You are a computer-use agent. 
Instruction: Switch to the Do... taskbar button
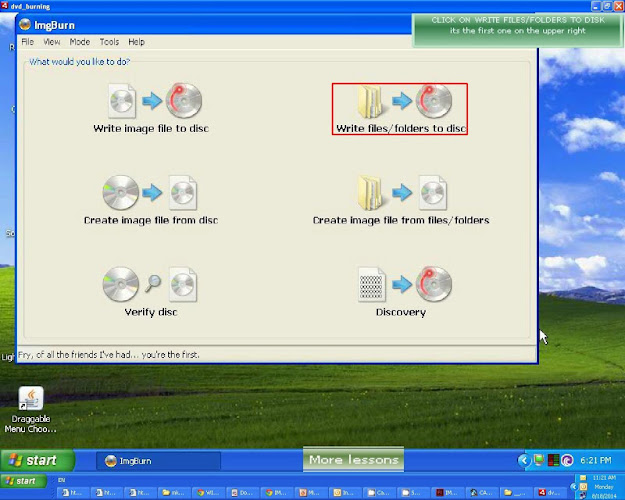click(x=242, y=493)
